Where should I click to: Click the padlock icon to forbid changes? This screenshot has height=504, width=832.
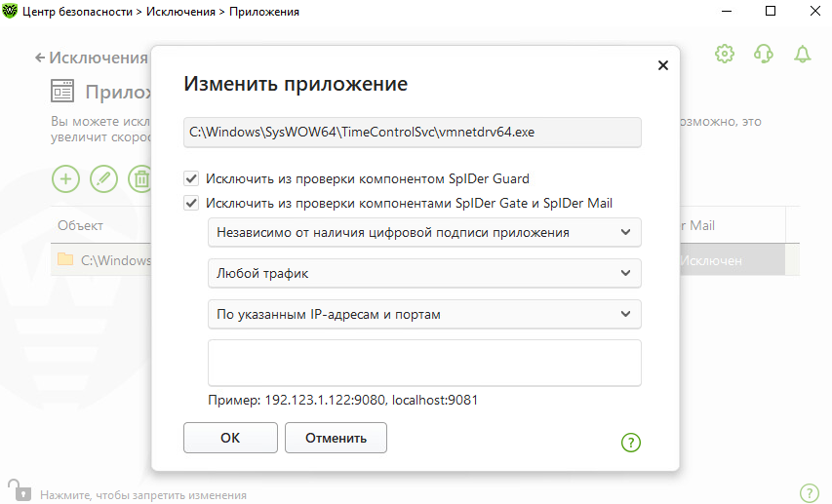click(x=19, y=490)
